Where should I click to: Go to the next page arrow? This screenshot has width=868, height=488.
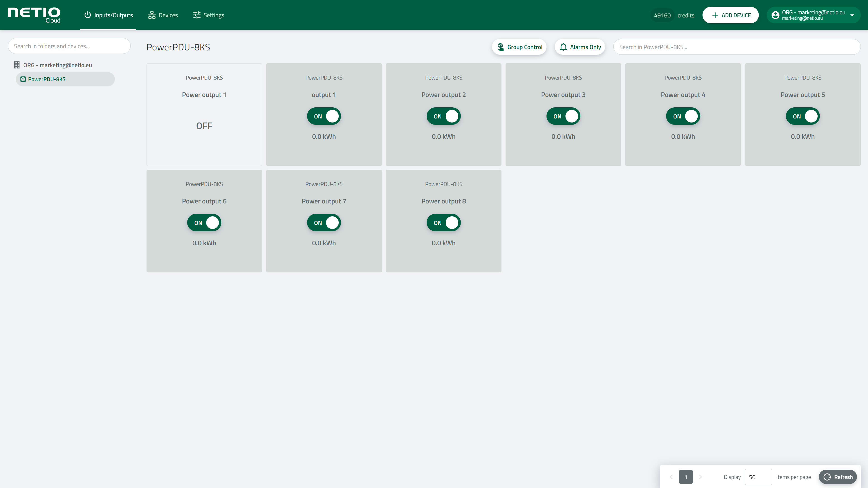click(700, 477)
